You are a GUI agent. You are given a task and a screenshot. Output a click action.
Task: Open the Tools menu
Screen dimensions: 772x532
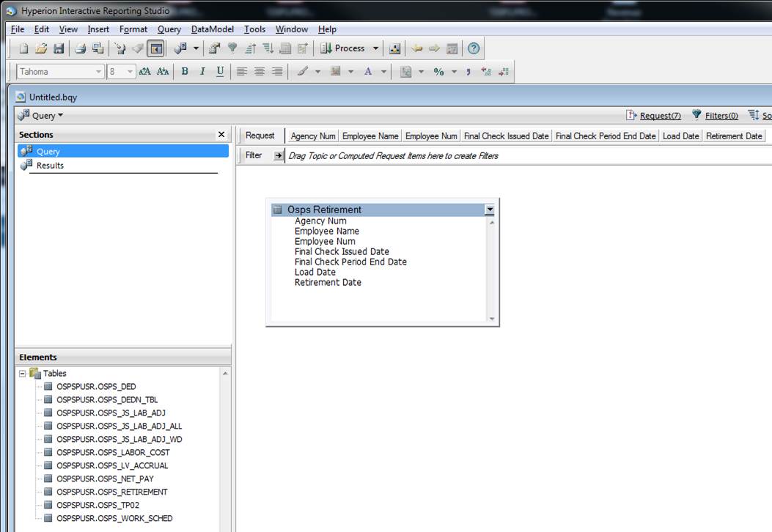pyautogui.click(x=254, y=29)
